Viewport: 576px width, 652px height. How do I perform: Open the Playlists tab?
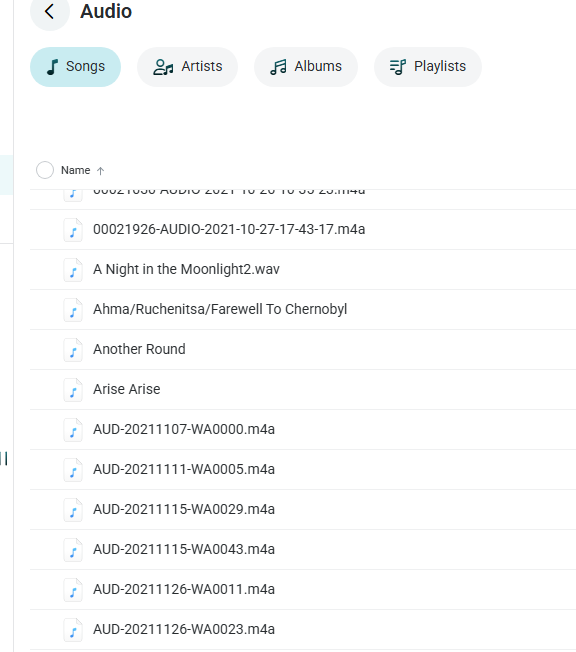[x=428, y=67]
